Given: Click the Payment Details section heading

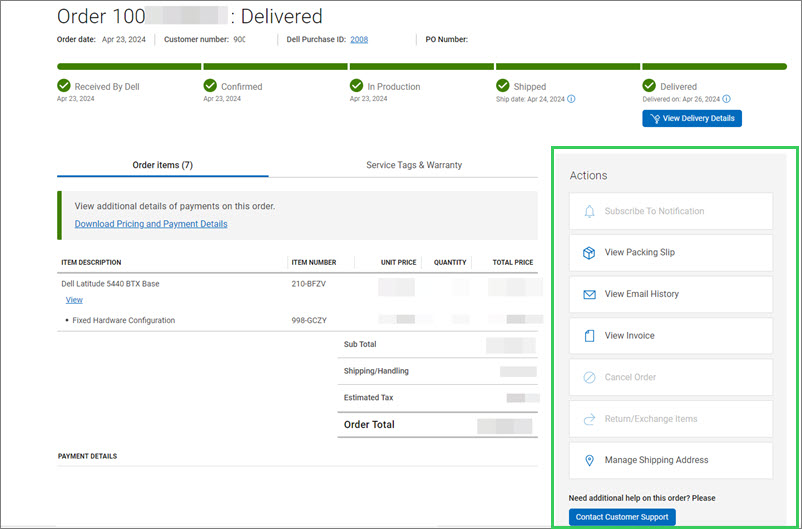Looking at the screenshot, I should tap(87, 456).
